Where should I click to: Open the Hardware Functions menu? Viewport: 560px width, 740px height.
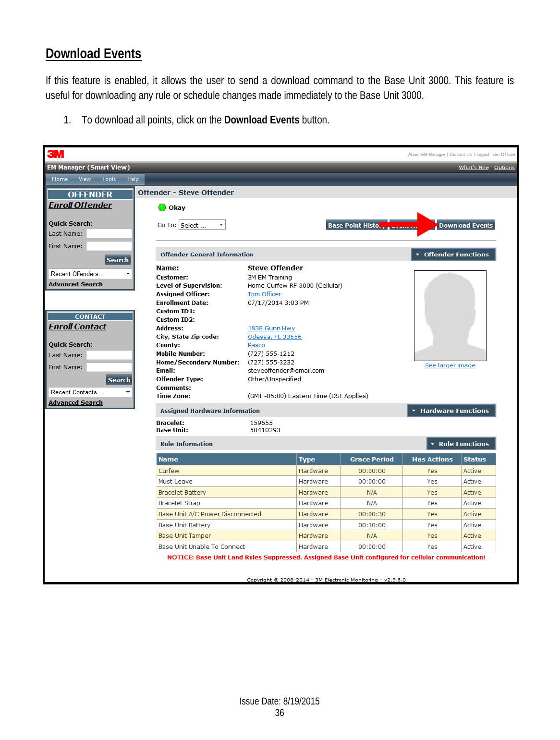coord(451,411)
